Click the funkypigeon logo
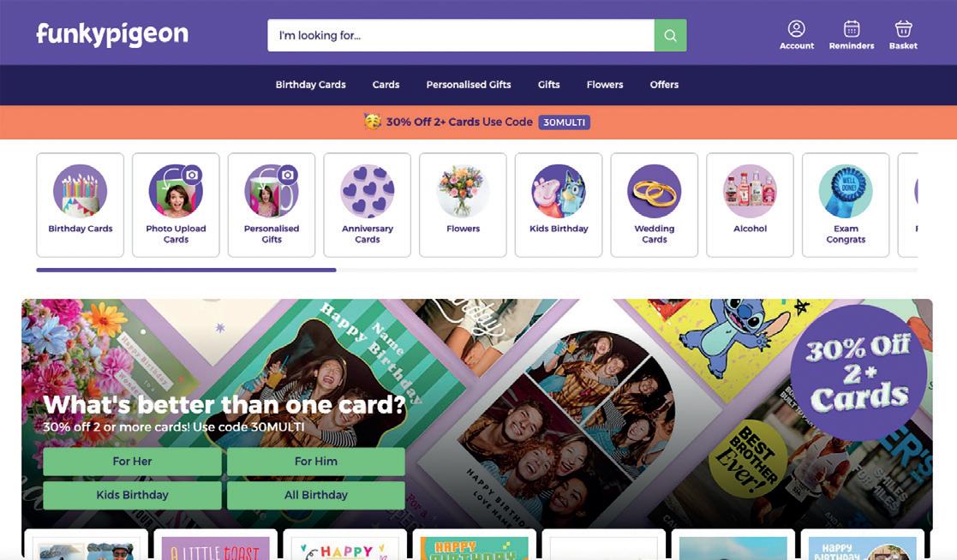 point(112,34)
